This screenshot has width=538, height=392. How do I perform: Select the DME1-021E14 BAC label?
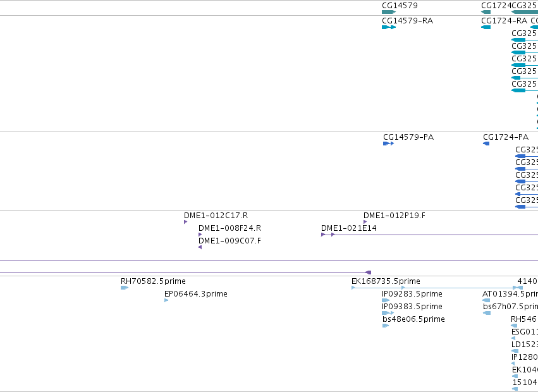tap(349, 228)
